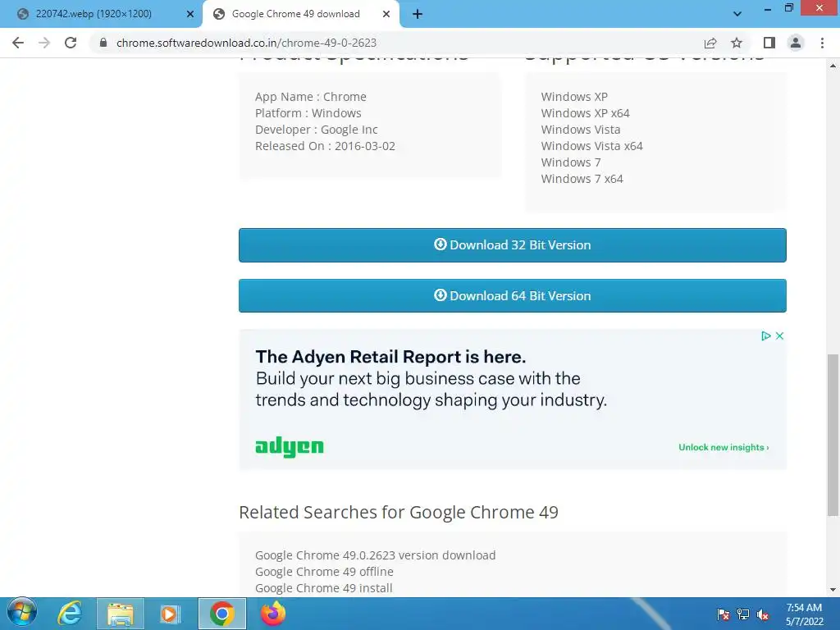
Task: Select Google Chrome 49 offline text
Action: [x=324, y=572]
